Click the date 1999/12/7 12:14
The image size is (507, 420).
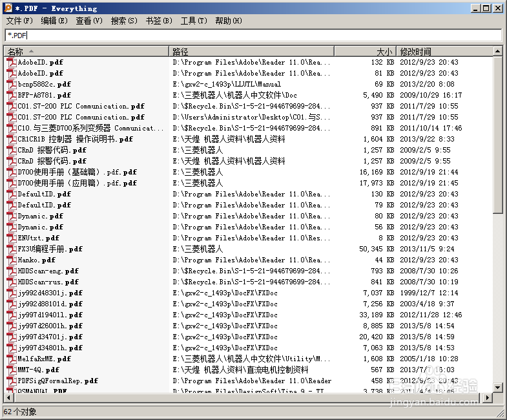pyautogui.click(x=429, y=293)
